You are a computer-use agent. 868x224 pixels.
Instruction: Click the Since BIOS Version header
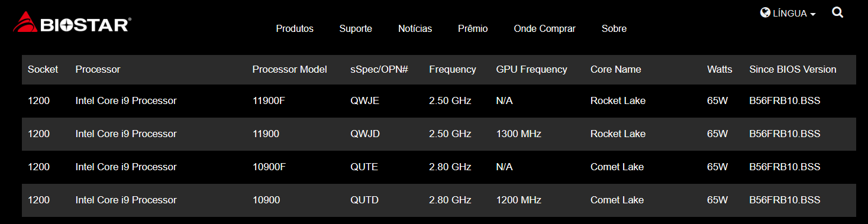pos(793,70)
